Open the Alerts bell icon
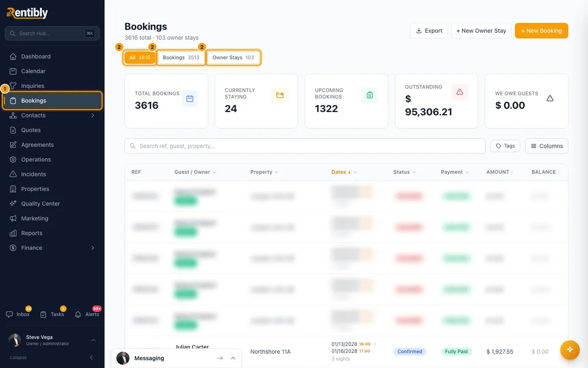 coord(78,314)
